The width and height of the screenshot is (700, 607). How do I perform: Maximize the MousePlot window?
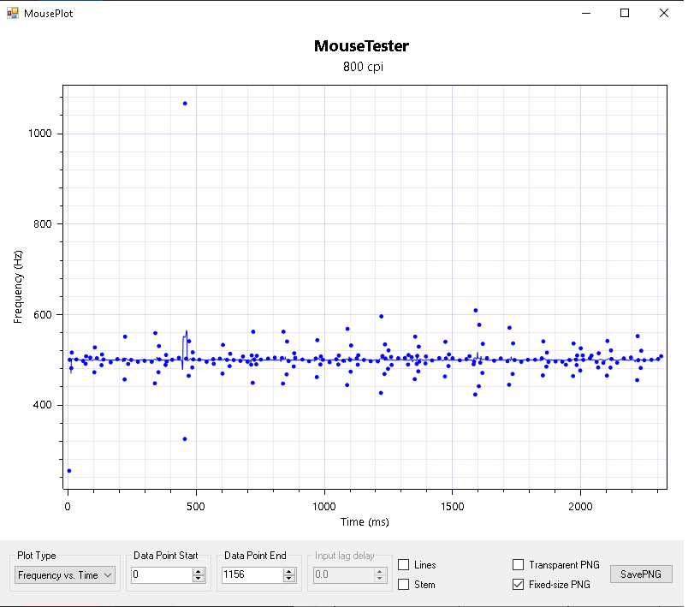pyautogui.click(x=625, y=14)
